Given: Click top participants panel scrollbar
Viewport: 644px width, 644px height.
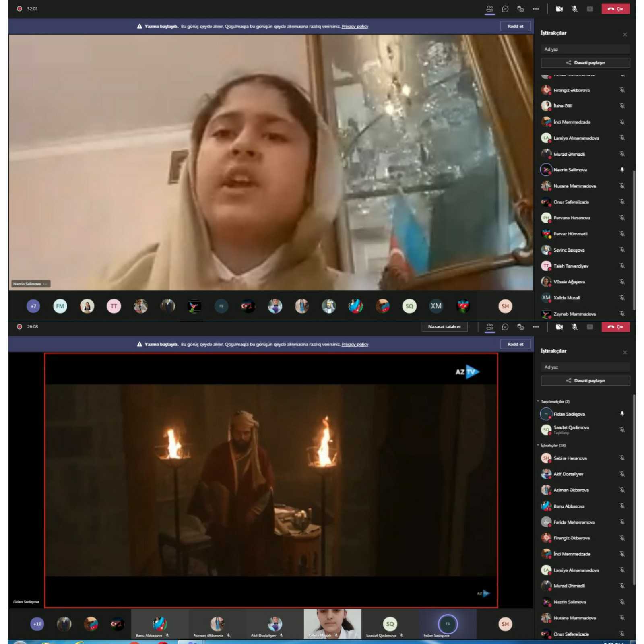Looking at the screenshot, I should coord(634,239).
